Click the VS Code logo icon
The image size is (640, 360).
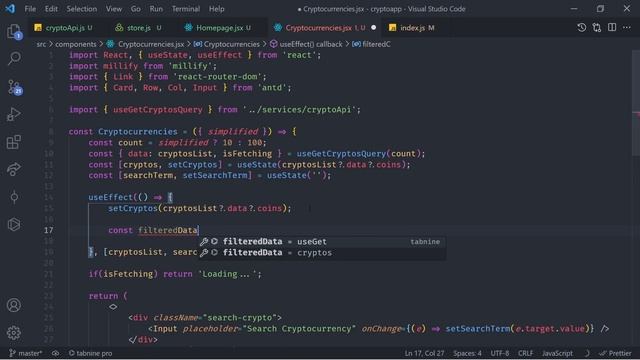click(x=10, y=9)
